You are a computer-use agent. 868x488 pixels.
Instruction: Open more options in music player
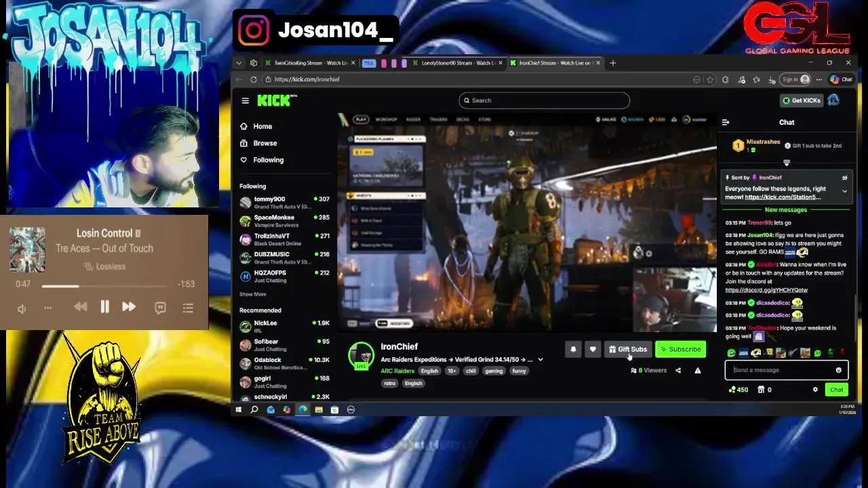[x=47, y=308]
